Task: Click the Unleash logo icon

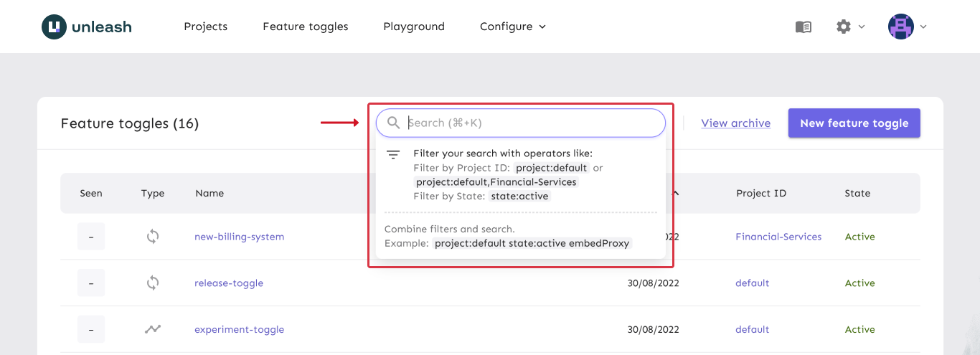Action: click(54, 27)
